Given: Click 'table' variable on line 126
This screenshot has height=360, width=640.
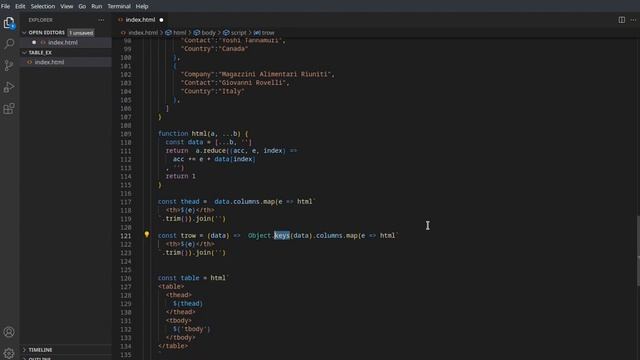Looking at the screenshot, I should coord(190,278).
